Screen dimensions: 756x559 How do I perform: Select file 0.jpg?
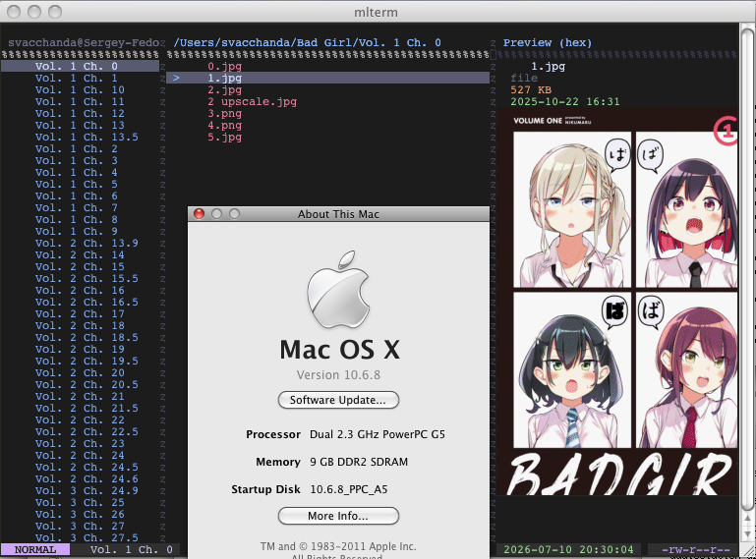(x=225, y=66)
